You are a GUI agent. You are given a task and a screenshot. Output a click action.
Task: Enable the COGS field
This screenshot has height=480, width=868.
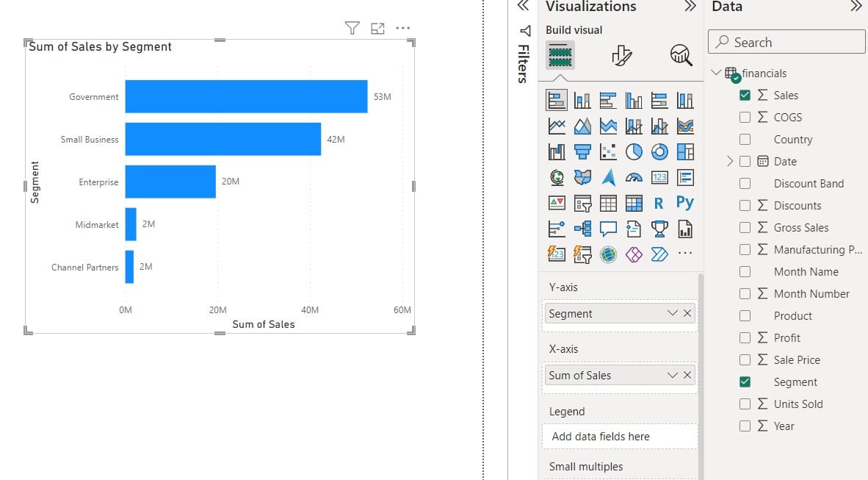[745, 117]
